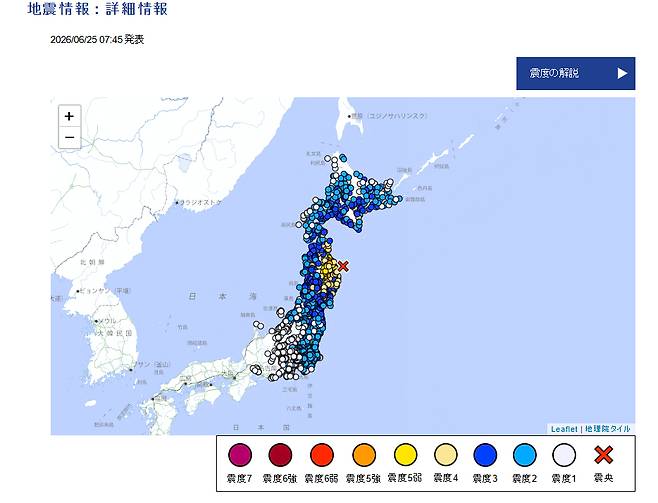Click the 日本海 sea label on map

222,297
